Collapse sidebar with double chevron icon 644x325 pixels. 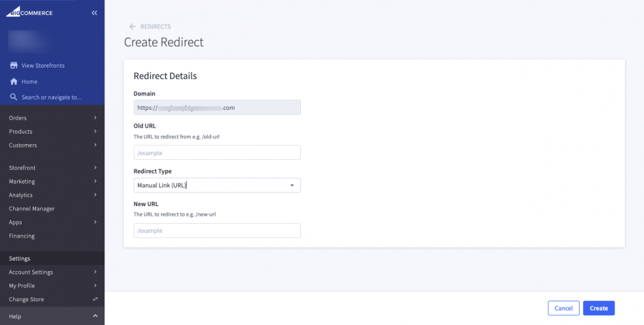pyautogui.click(x=95, y=12)
